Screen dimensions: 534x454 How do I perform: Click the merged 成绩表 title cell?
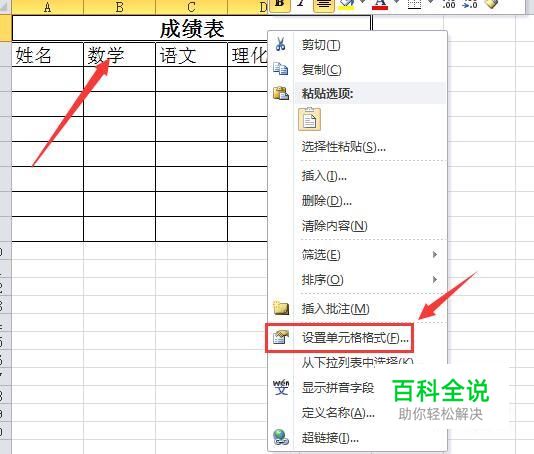click(x=191, y=29)
